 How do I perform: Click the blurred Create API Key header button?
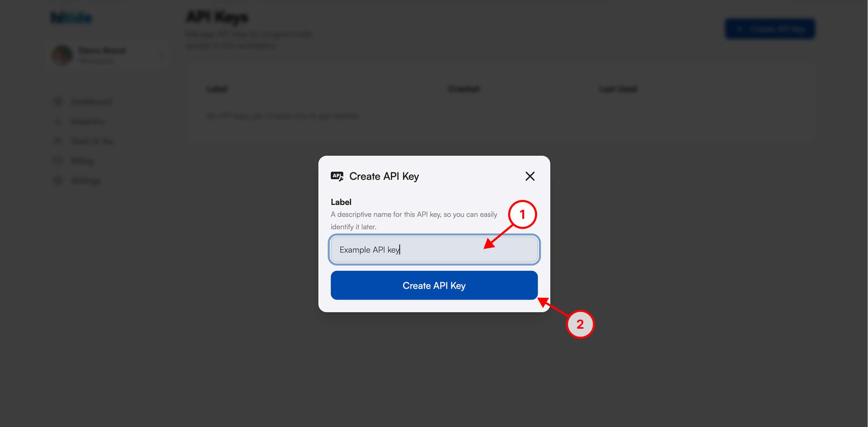click(770, 29)
